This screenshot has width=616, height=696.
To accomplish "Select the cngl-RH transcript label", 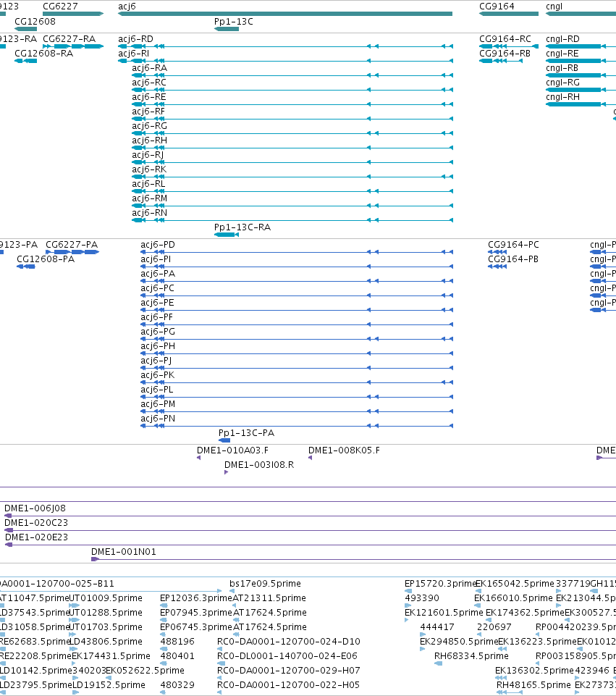I will click(x=562, y=97).
